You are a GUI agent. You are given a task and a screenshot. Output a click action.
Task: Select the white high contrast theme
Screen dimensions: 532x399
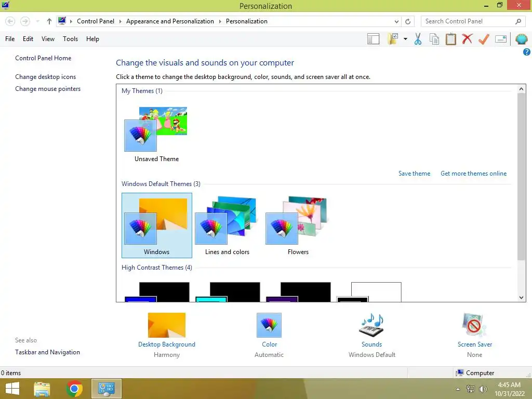tap(369, 292)
